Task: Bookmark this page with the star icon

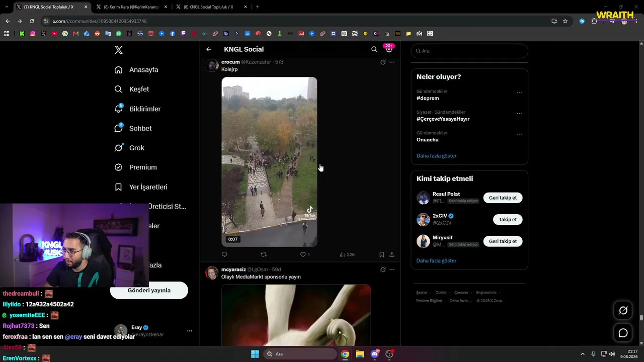Action: (x=565, y=21)
